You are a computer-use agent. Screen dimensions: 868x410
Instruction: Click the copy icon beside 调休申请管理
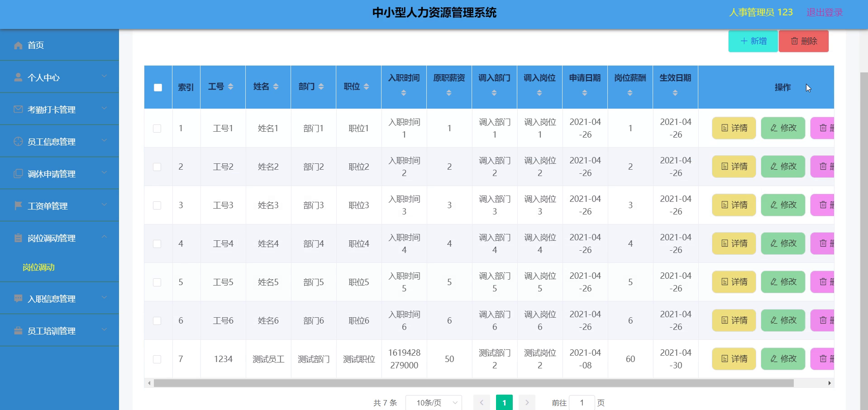pyautogui.click(x=18, y=174)
